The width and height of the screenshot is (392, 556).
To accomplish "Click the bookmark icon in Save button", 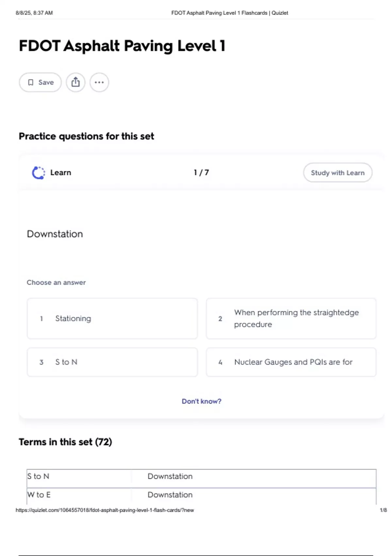I will [31, 82].
